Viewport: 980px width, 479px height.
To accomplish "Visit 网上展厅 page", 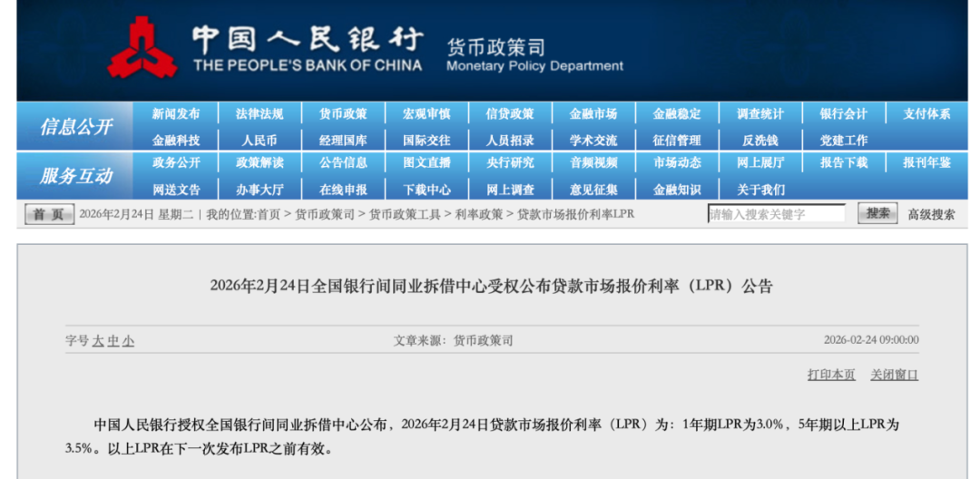I will point(760,163).
